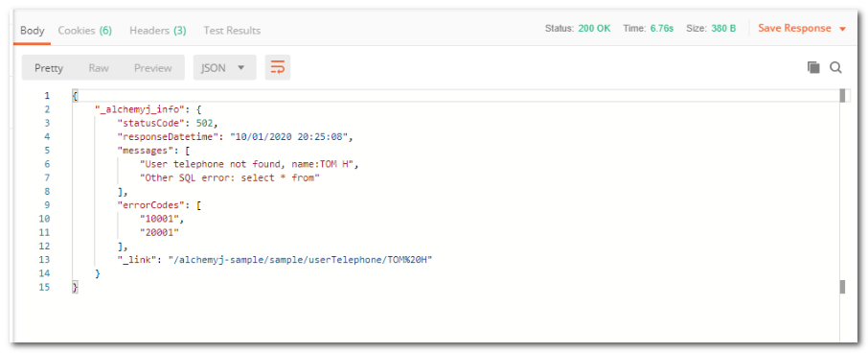Click the "10001" error code
Image resolution: width=868 pixels, height=353 pixels.
160,219
